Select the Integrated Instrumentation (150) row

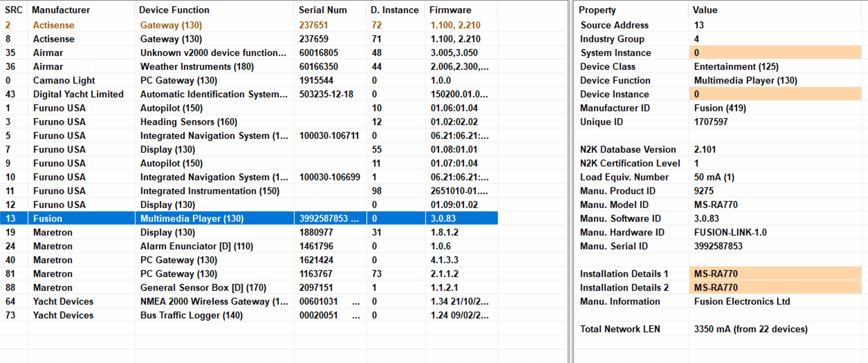pyautogui.click(x=249, y=191)
